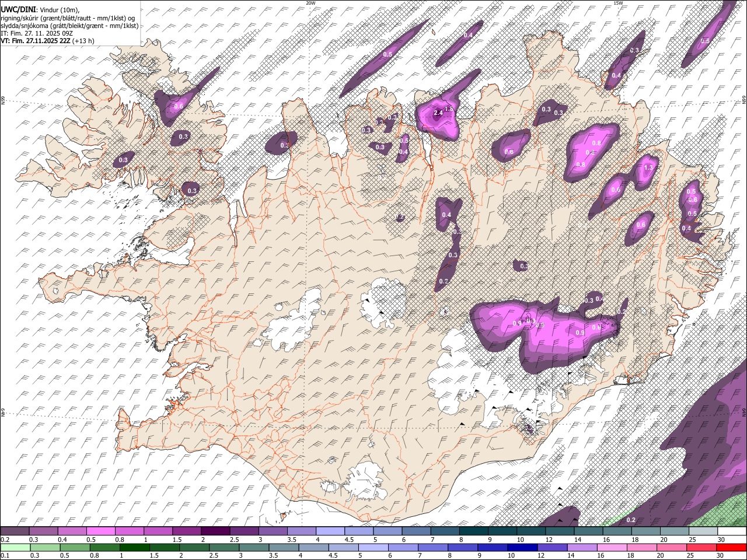
Task: Click the '1.3' precipitation value on map
Action: [648, 167]
